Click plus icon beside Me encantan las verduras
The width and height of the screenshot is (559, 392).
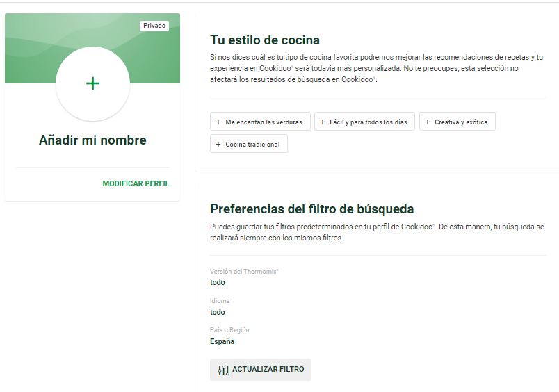point(218,122)
